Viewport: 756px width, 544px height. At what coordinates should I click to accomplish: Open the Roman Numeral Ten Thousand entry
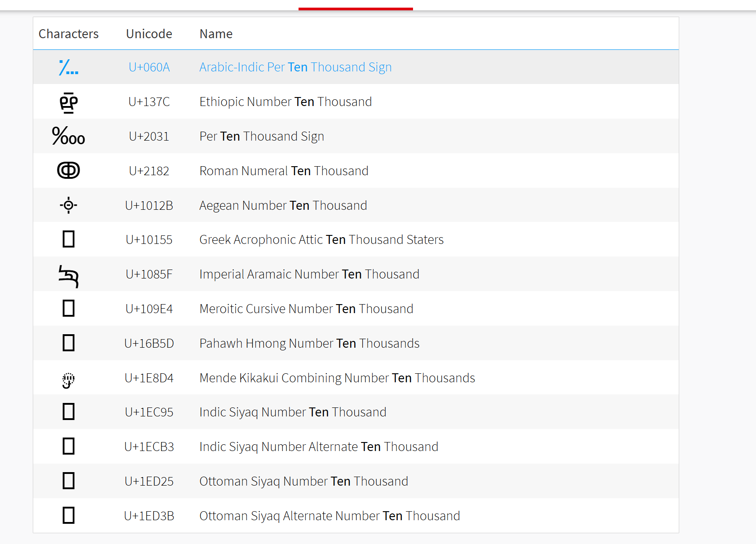[284, 171]
